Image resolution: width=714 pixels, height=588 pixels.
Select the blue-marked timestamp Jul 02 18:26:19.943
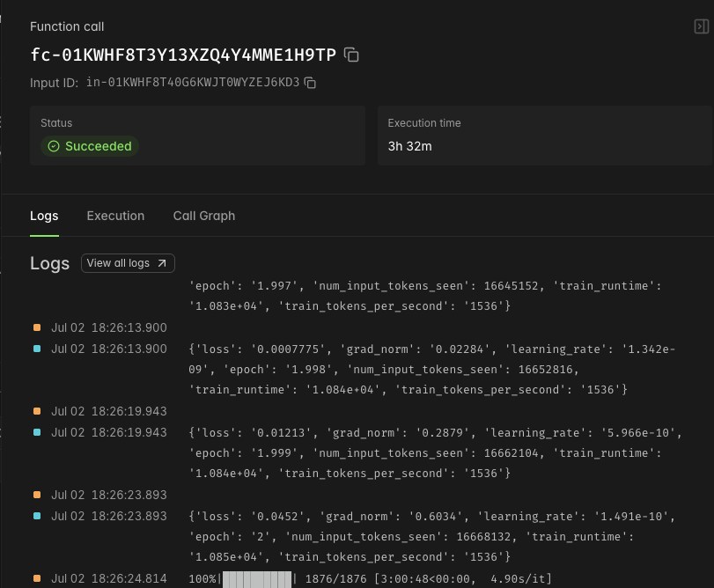click(x=109, y=432)
